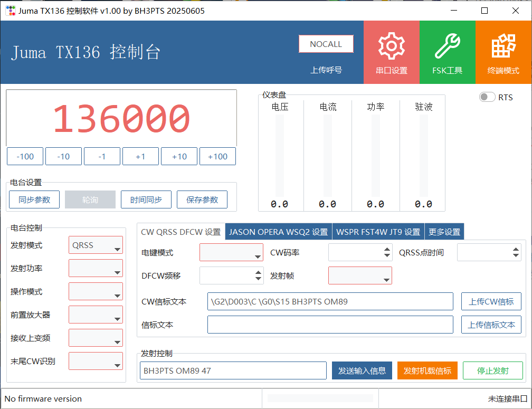The image size is (532, 409).
Task: Open the 发射功率 dropdown
Action: [x=96, y=269]
